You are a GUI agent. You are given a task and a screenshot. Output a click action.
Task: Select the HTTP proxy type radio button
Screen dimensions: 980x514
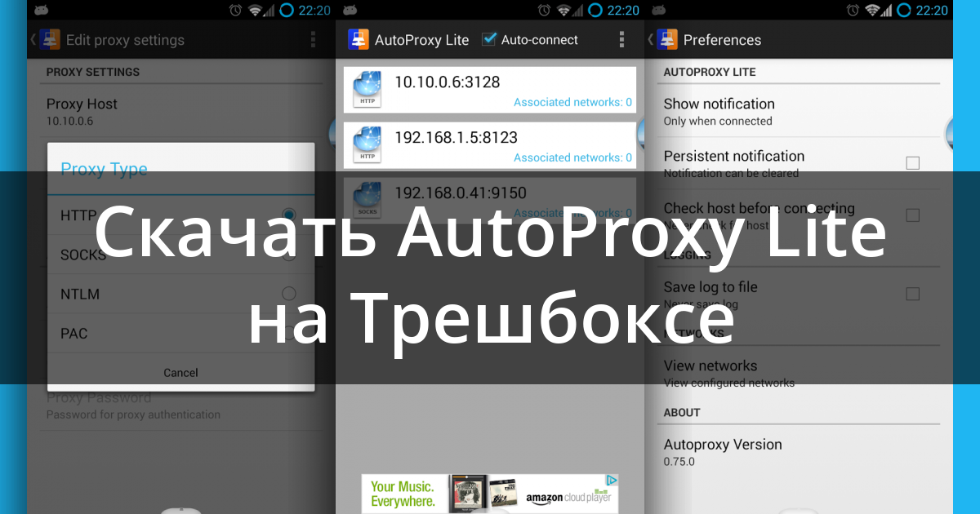click(x=288, y=215)
